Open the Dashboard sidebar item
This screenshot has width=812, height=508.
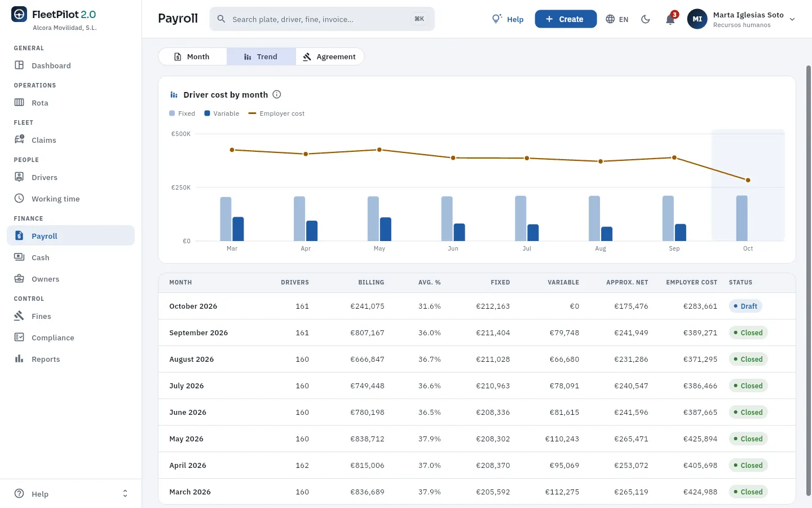(x=70, y=65)
